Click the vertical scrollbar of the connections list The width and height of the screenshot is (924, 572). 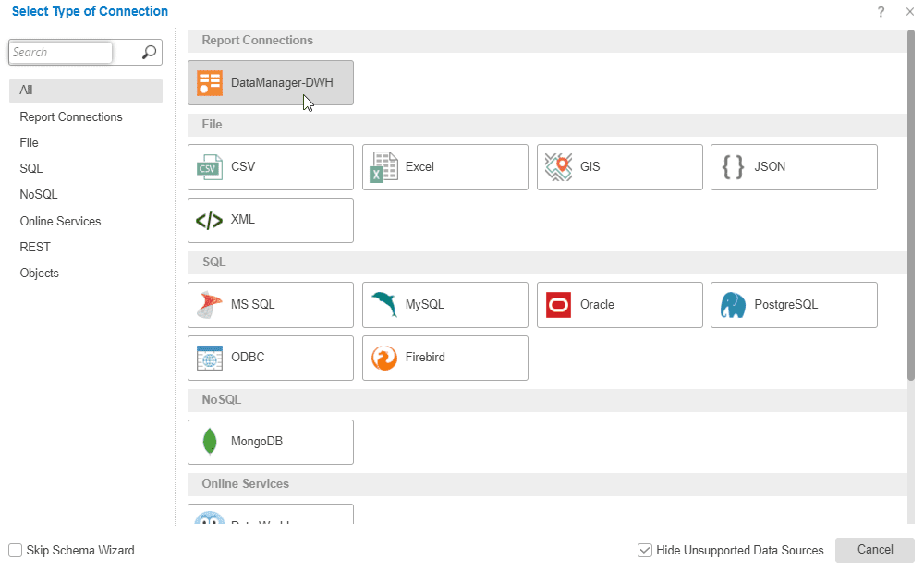click(911, 203)
